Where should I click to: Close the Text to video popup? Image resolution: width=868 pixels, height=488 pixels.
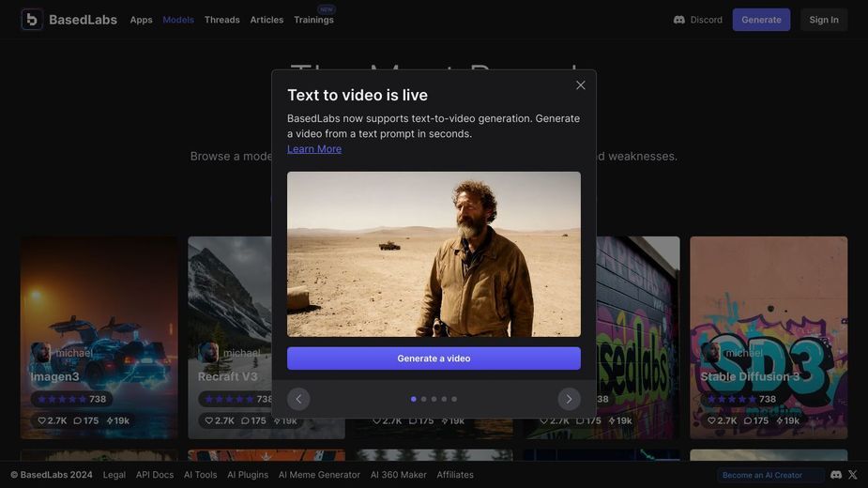[580, 85]
